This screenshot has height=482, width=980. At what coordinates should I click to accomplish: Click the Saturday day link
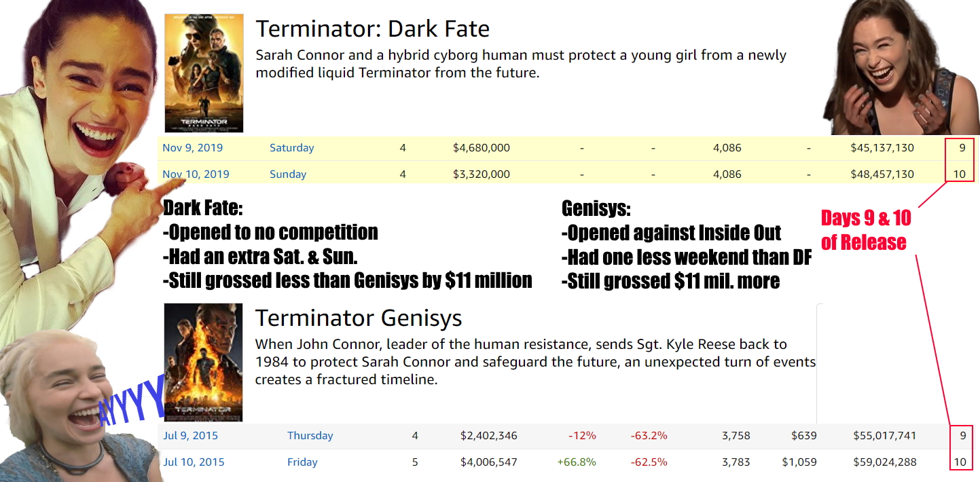click(291, 147)
